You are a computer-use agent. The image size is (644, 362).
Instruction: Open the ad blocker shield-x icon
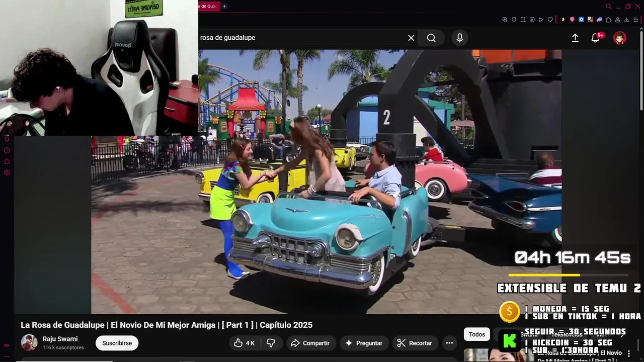532,20
